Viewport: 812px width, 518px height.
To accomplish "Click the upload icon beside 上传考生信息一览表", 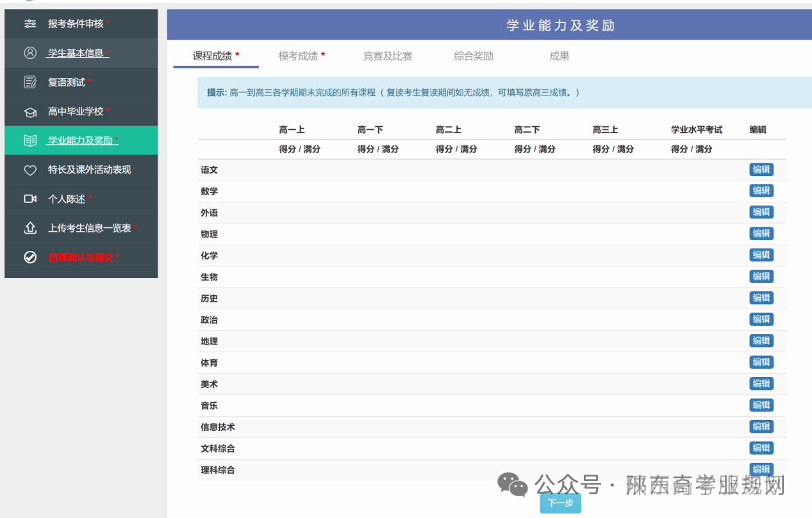I will (30, 228).
